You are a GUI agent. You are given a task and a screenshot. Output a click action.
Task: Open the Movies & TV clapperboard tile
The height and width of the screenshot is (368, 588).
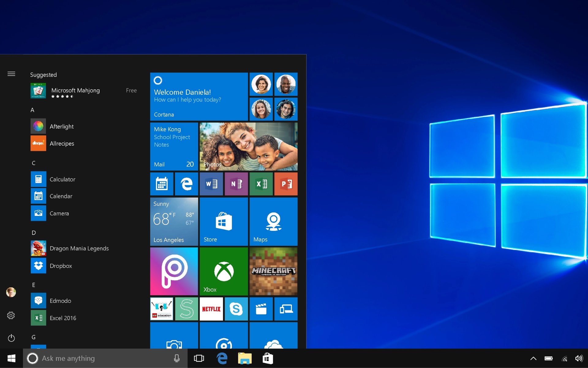(x=261, y=309)
